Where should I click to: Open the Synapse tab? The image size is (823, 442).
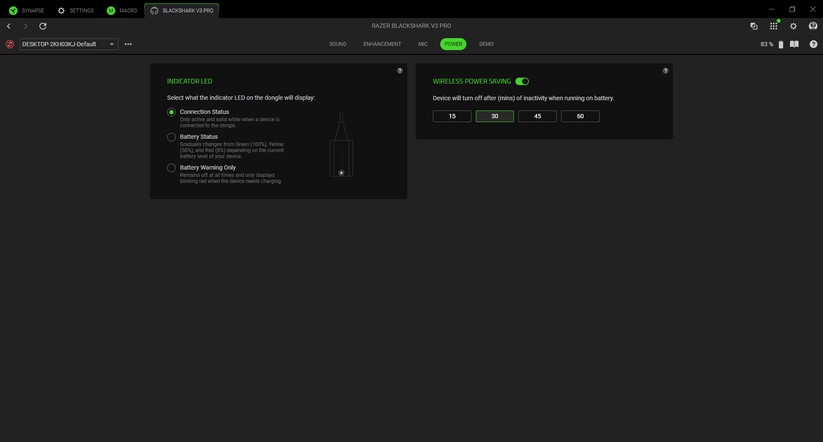coord(26,10)
